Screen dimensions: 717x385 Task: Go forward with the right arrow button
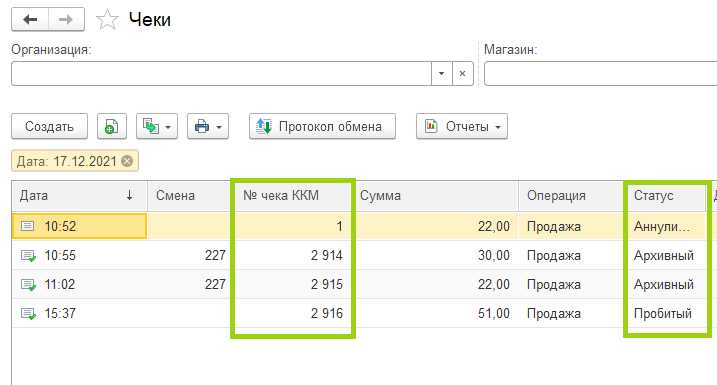coord(66,20)
